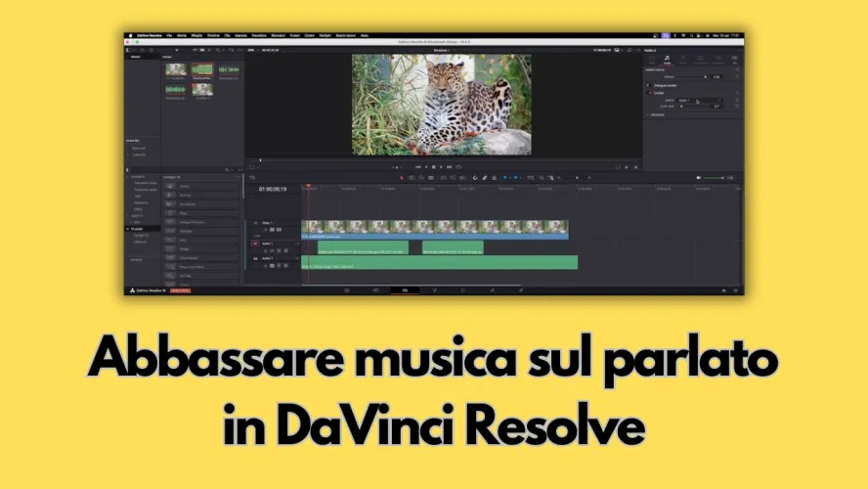Reset the Volume parameter with its reset icon
868x489 pixels.
tap(737, 76)
